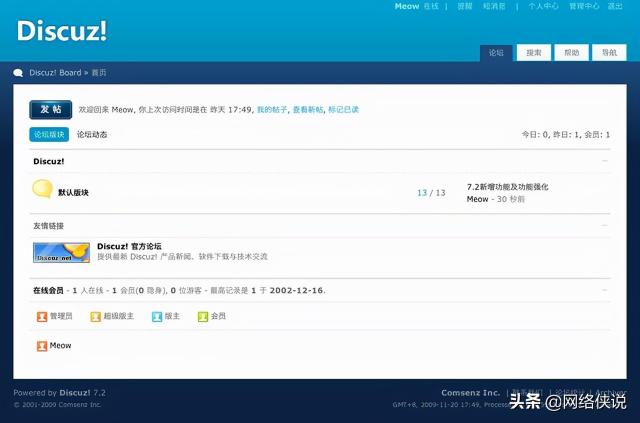Viewport: 640px width, 423px height.
Task: Open the 查看新帖 link
Action: coord(308,109)
